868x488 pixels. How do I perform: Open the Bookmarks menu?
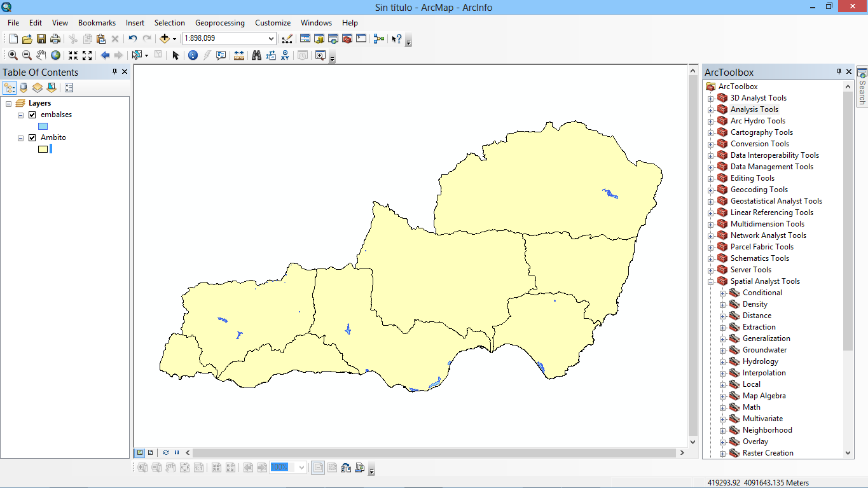point(97,23)
